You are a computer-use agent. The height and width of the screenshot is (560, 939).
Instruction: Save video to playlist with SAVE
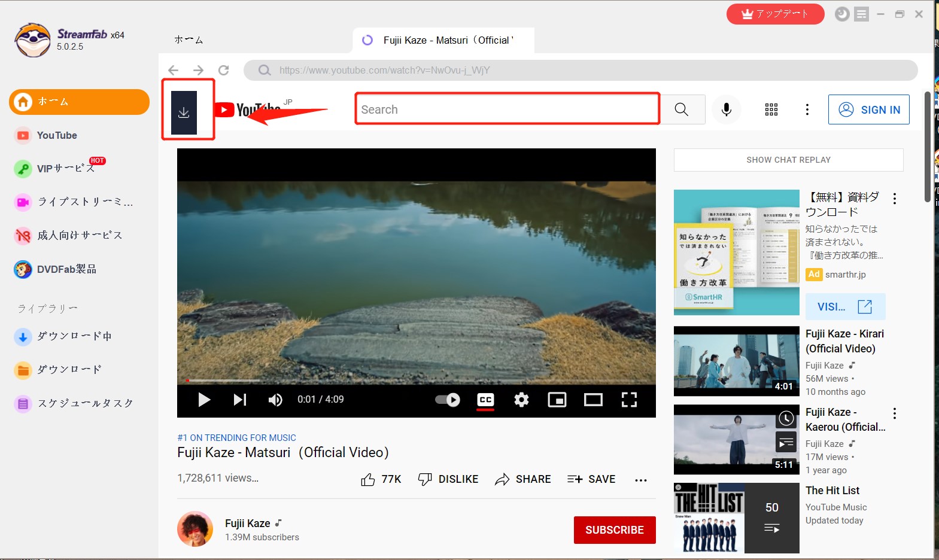click(x=591, y=479)
